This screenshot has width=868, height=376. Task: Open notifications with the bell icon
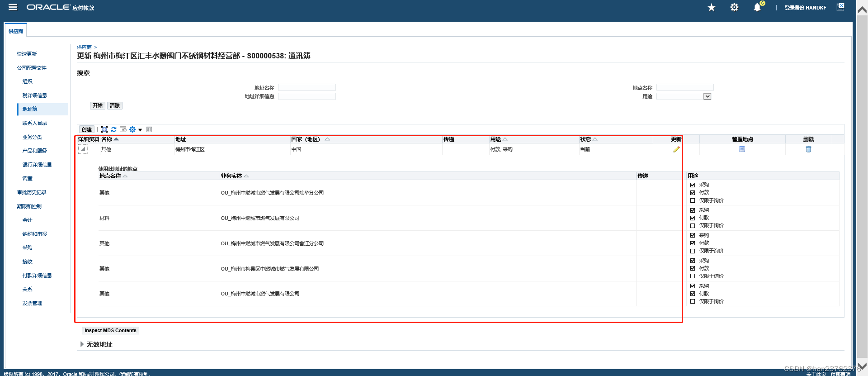point(757,8)
